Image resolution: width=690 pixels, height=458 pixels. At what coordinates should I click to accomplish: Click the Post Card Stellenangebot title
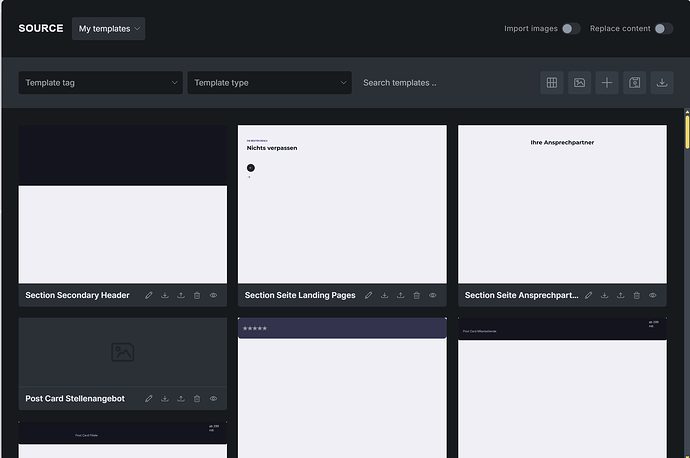pyautogui.click(x=75, y=399)
